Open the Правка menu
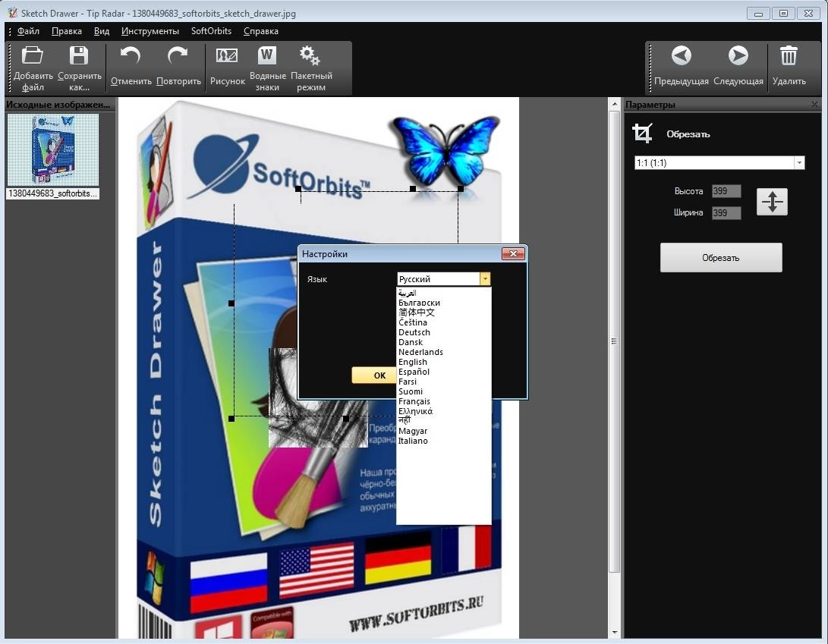Viewport: 828px width, 644px height. pyautogui.click(x=67, y=31)
